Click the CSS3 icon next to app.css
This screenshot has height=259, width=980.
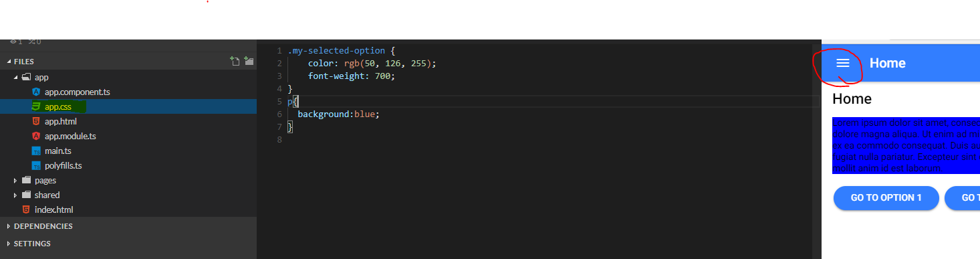click(x=36, y=106)
